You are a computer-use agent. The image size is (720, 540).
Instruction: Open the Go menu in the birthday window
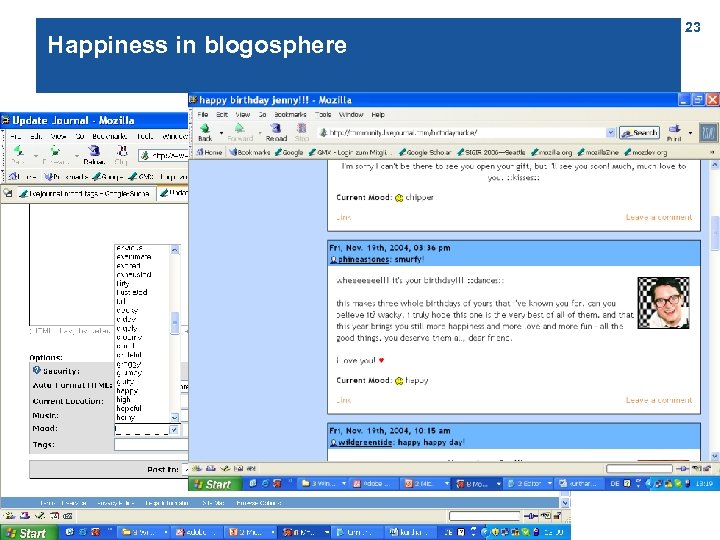[262, 114]
